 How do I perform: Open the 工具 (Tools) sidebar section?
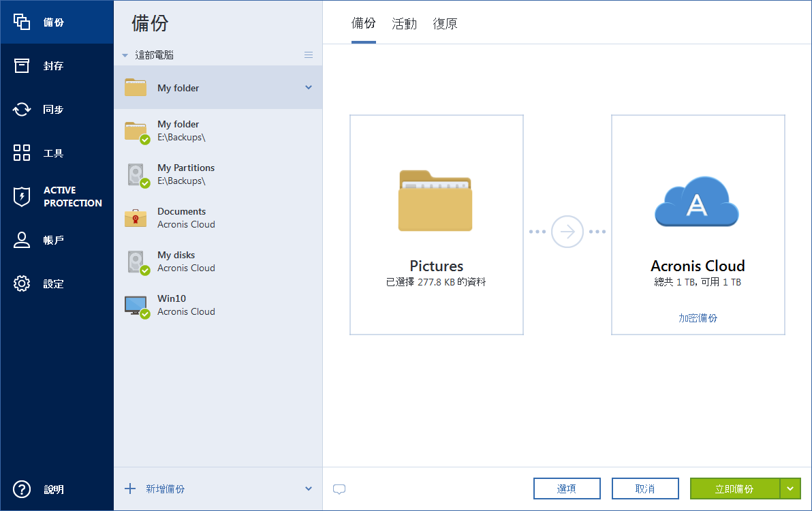pyautogui.click(x=57, y=153)
